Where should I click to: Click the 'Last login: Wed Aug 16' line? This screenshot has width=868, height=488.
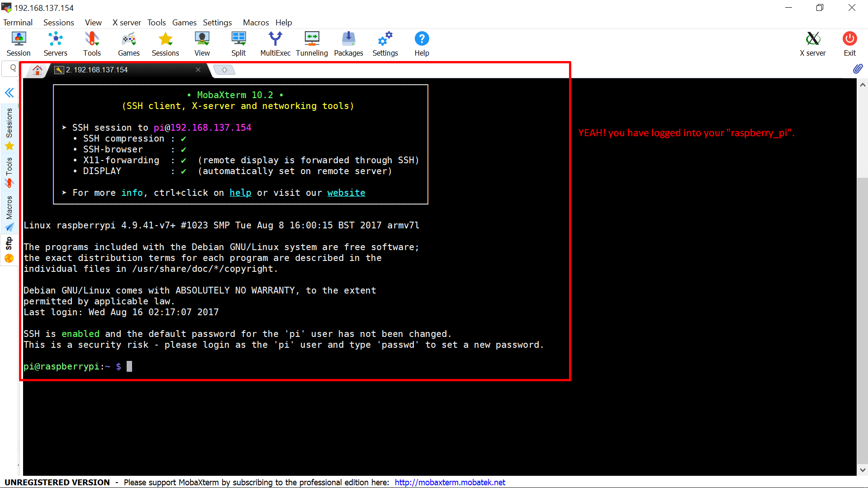[121, 312]
